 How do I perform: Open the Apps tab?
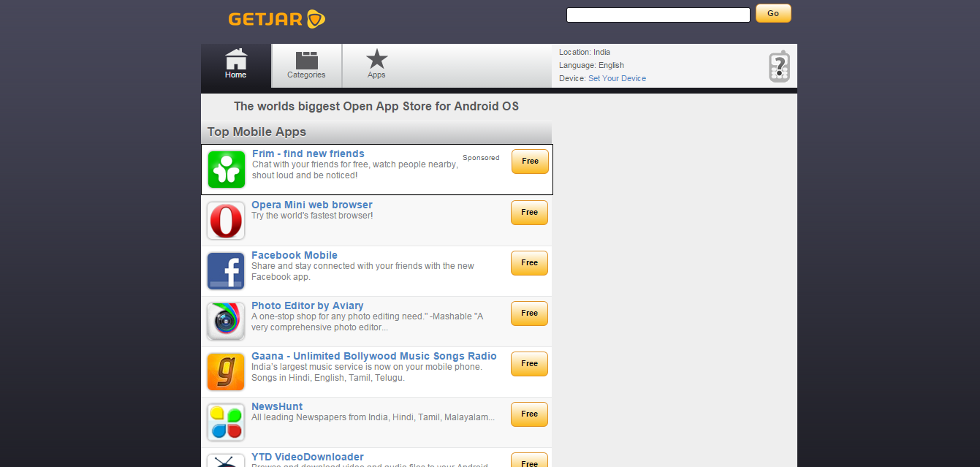(x=376, y=66)
